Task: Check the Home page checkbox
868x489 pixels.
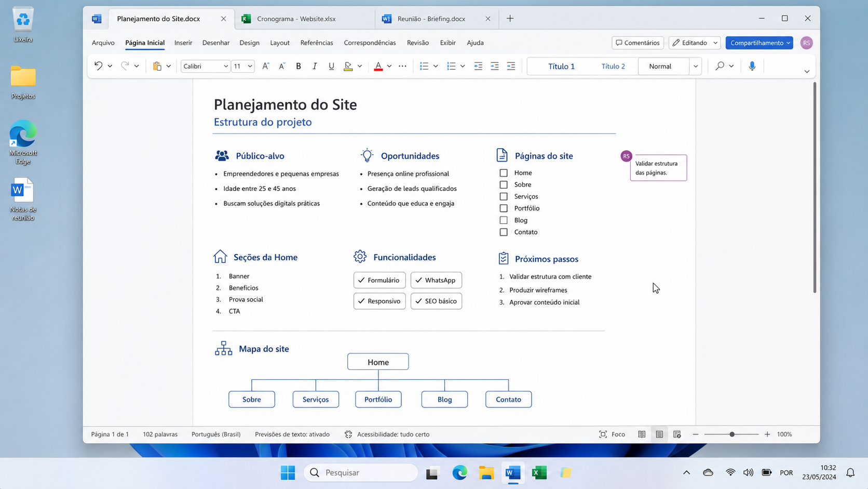Action: click(504, 173)
